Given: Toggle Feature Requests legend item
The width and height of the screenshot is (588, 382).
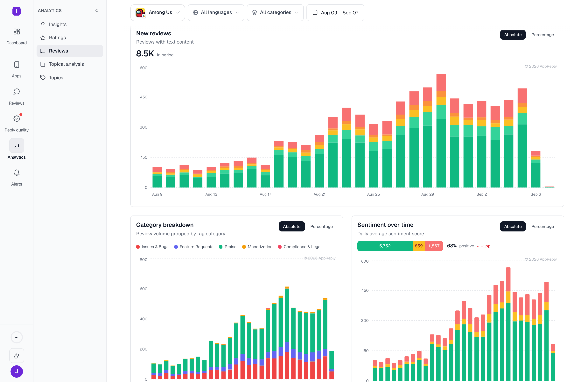Looking at the screenshot, I should [194, 247].
